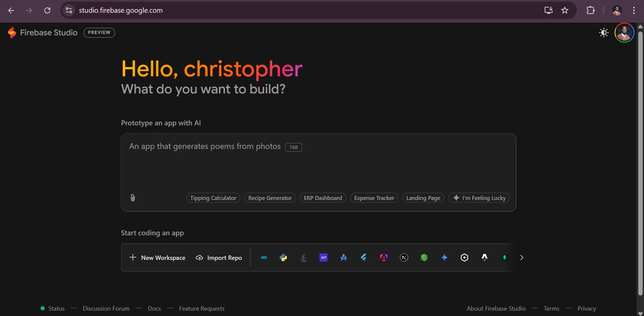Click Import Repo button

219,257
